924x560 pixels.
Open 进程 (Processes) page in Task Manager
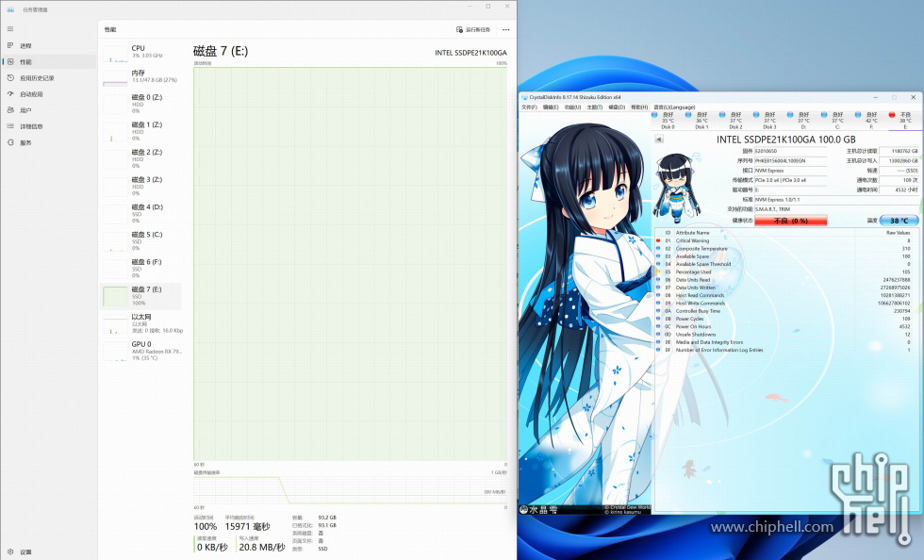(49, 45)
